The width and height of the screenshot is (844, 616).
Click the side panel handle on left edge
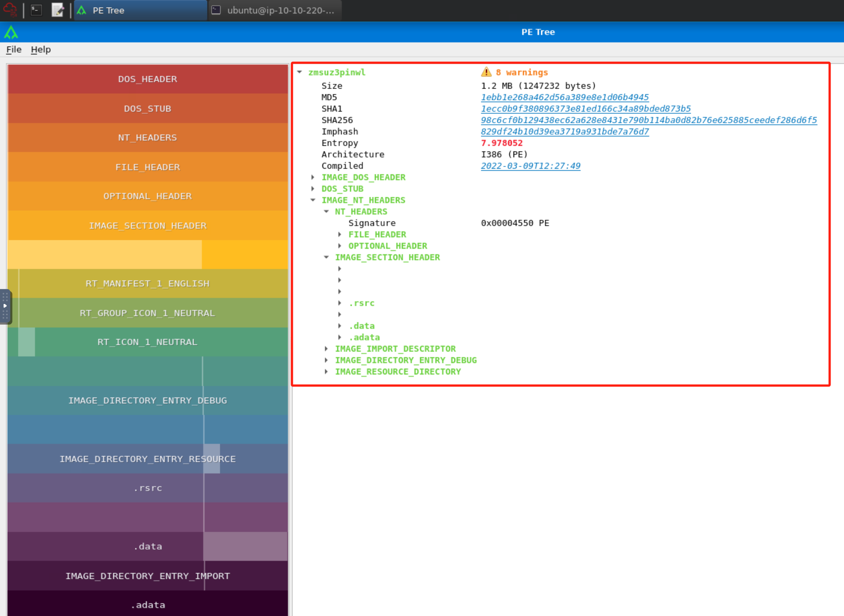[x=5, y=306]
